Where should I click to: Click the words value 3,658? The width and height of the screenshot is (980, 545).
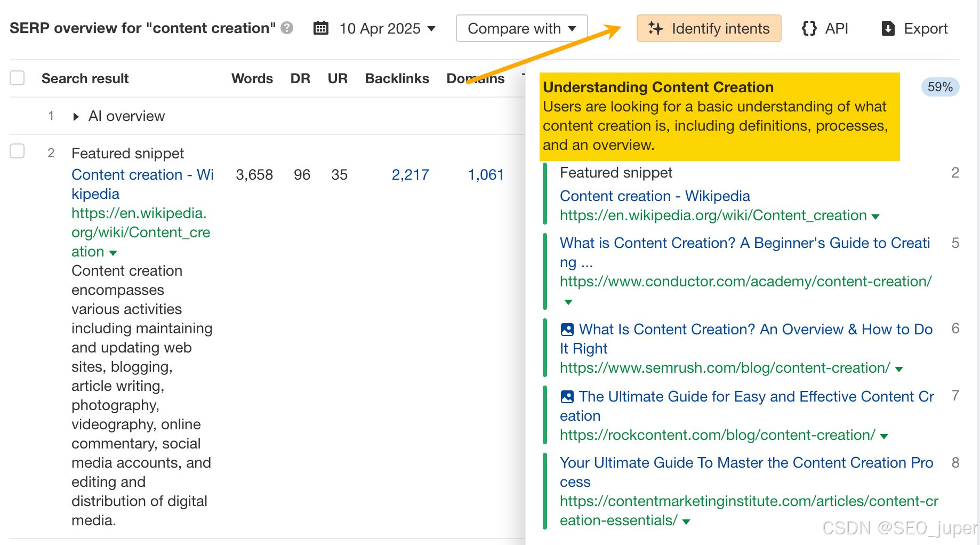[x=254, y=174]
